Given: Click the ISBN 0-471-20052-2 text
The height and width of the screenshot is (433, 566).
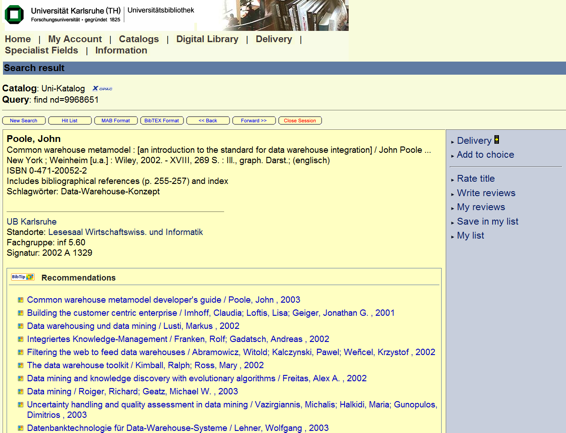Looking at the screenshot, I should point(47,171).
